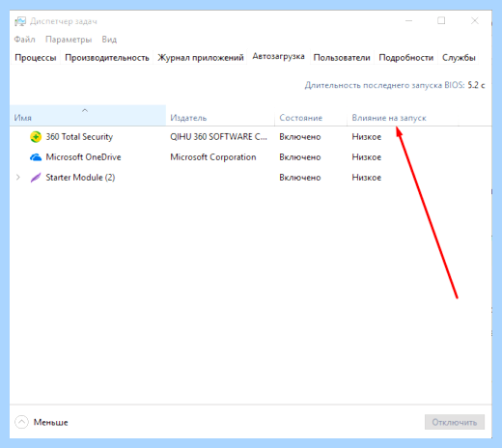Select the Starter Module (2) row name
The image size is (502, 448).
tap(80, 178)
